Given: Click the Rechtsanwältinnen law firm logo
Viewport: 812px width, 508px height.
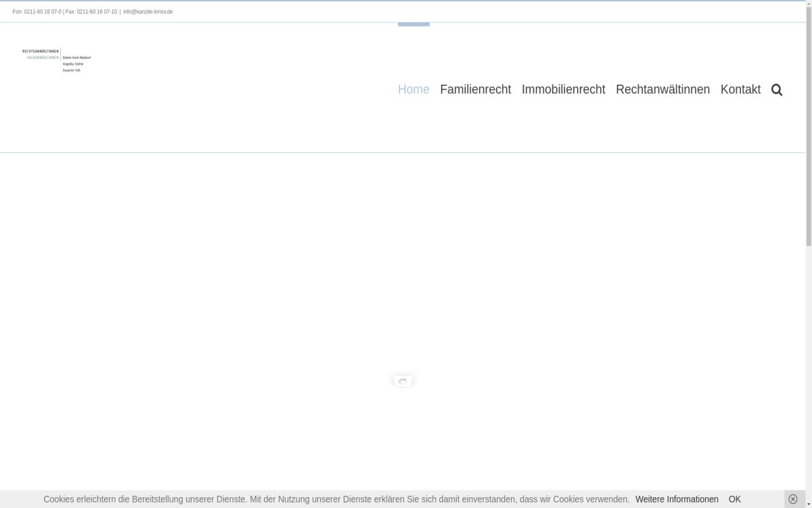Looking at the screenshot, I should click(x=57, y=60).
